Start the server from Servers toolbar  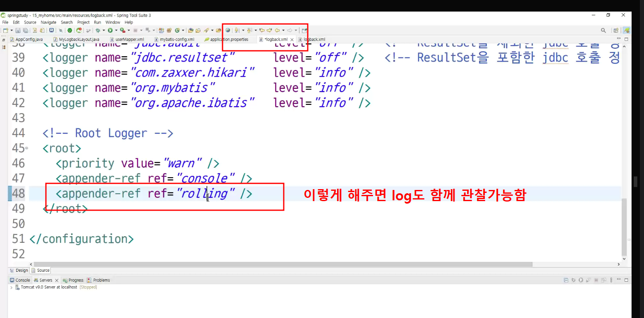(581, 280)
